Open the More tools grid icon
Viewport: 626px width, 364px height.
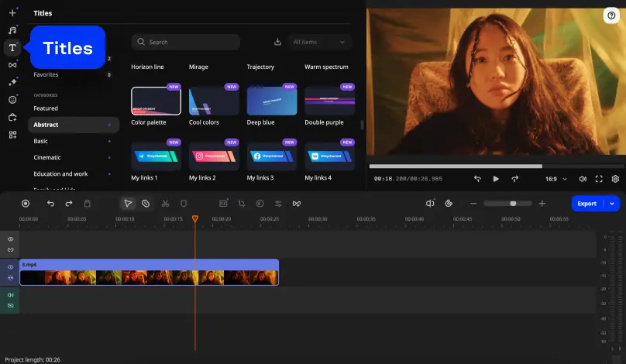click(x=12, y=135)
